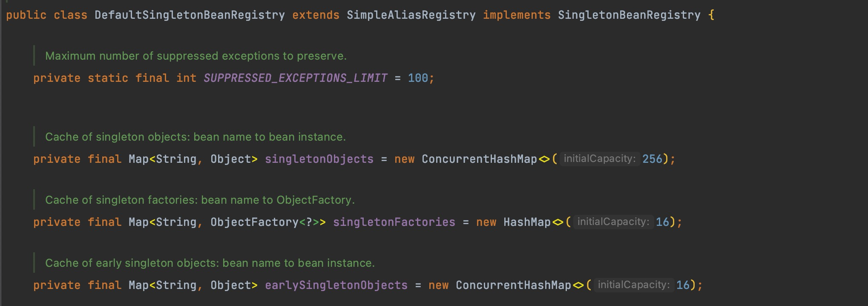Click the 256 capacity value

click(652, 159)
